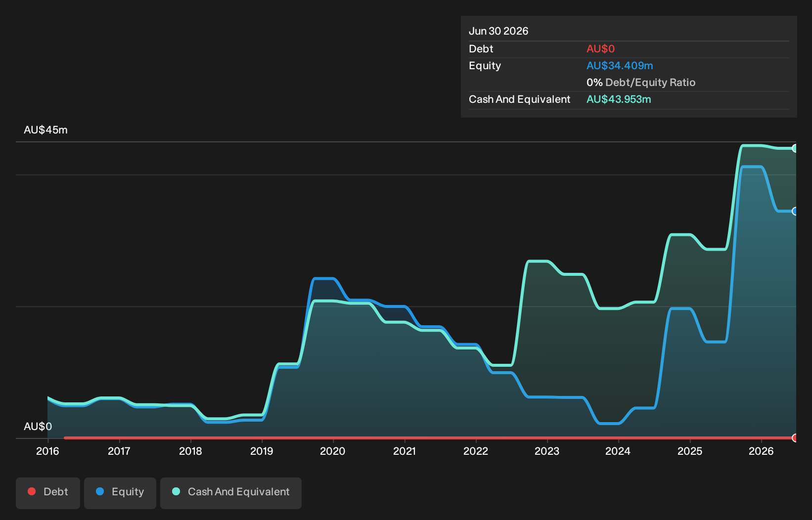The width and height of the screenshot is (812, 520).
Task: Select the cash endpoint marker at Jun 2026
Action: (795, 148)
